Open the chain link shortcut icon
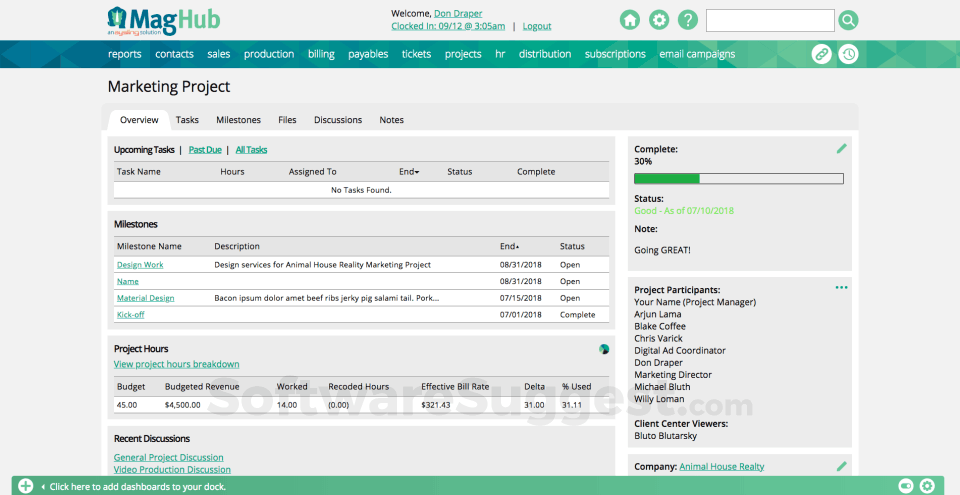Image resolution: width=960 pixels, height=495 pixels. click(821, 54)
